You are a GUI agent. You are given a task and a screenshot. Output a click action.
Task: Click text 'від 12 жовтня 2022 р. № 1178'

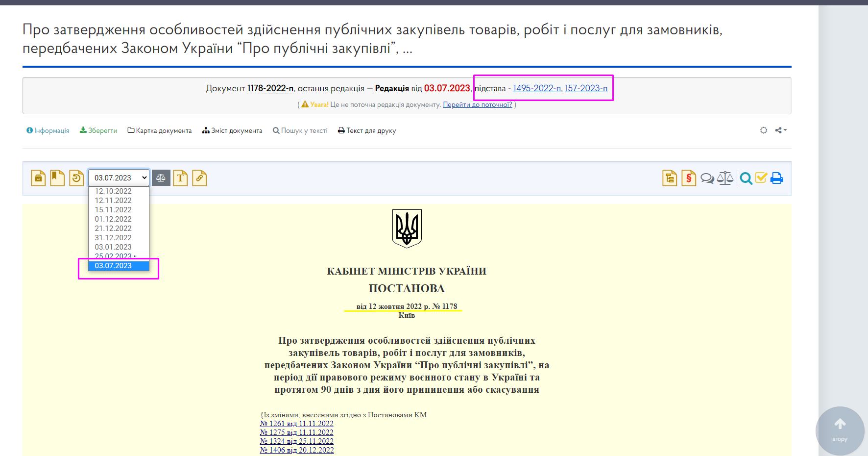pos(407,306)
